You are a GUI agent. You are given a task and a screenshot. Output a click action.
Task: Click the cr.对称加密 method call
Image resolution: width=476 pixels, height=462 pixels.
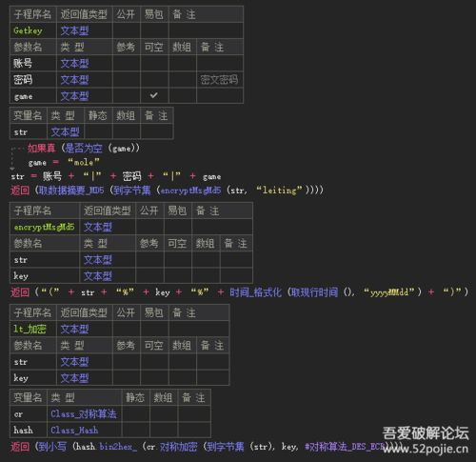(172, 447)
